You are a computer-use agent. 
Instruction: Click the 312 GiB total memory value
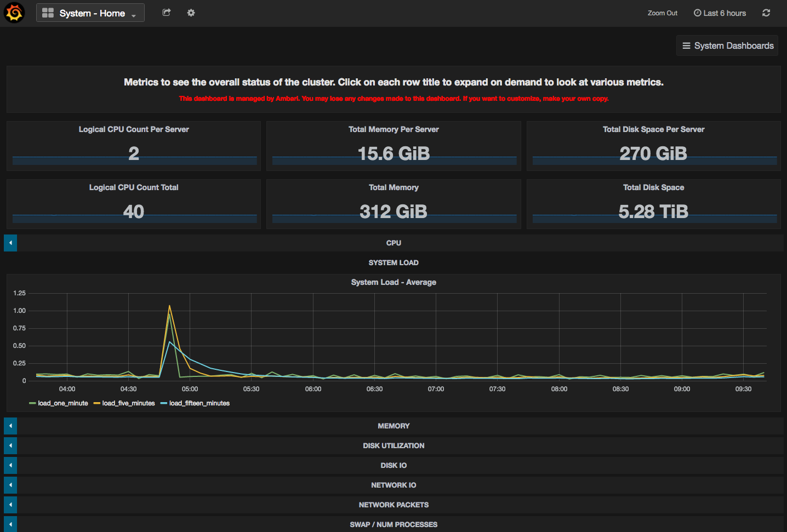click(x=394, y=211)
